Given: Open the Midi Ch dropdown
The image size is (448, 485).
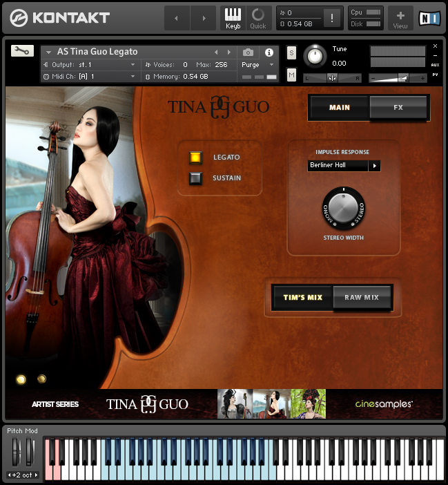Looking at the screenshot, I should click(90, 77).
